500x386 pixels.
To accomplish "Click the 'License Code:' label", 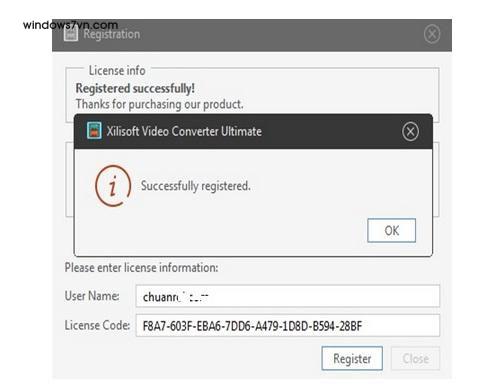I will click(97, 325).
